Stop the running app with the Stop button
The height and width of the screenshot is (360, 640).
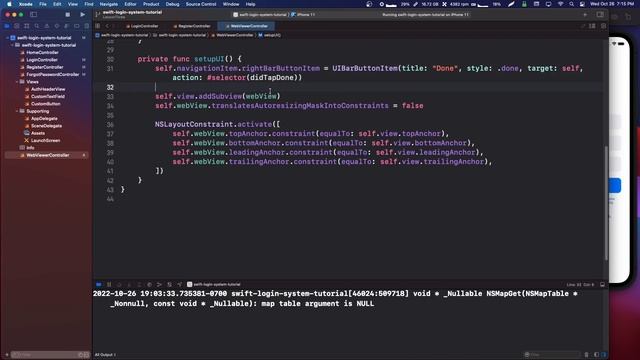(x=68, y=15)
